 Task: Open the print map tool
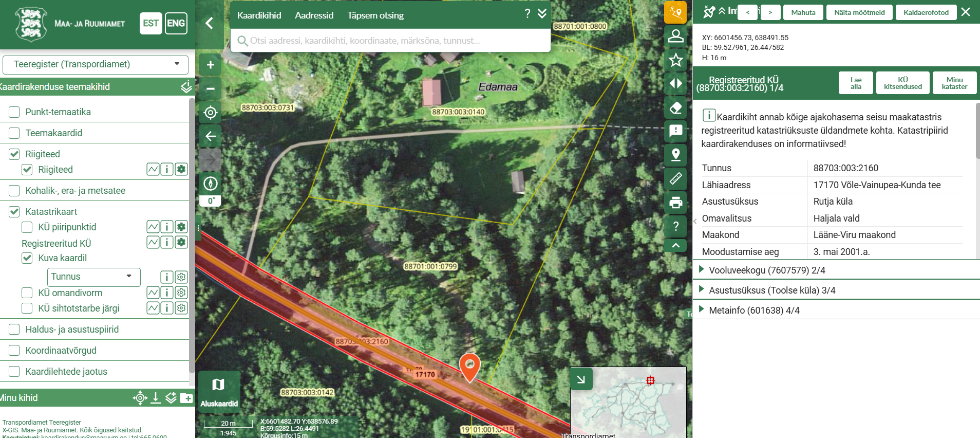(675, 203)
